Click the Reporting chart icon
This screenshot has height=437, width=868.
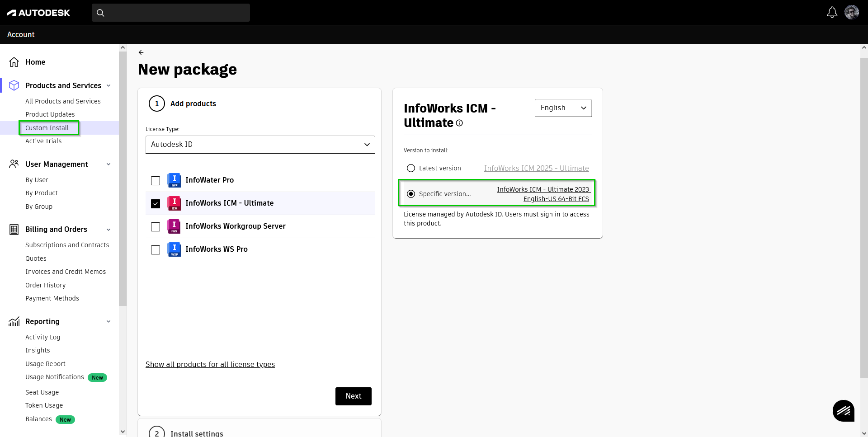coord(14,321)
